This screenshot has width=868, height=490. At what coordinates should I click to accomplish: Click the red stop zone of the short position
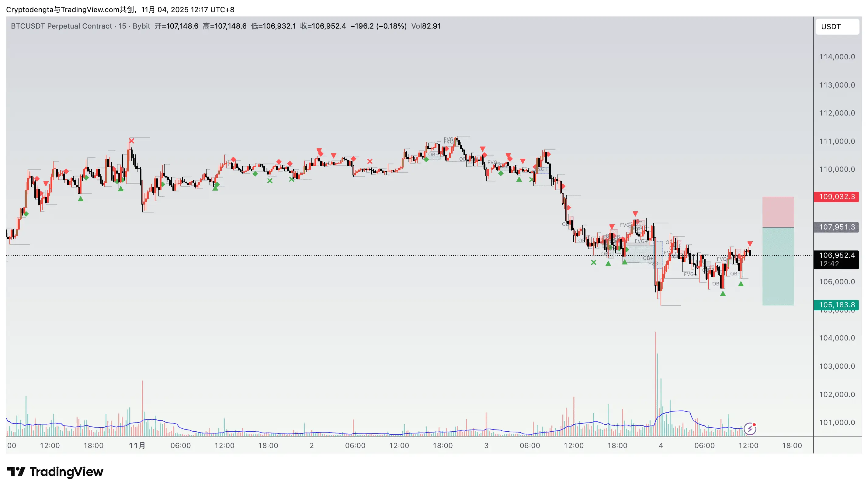[x=778, y=212]
